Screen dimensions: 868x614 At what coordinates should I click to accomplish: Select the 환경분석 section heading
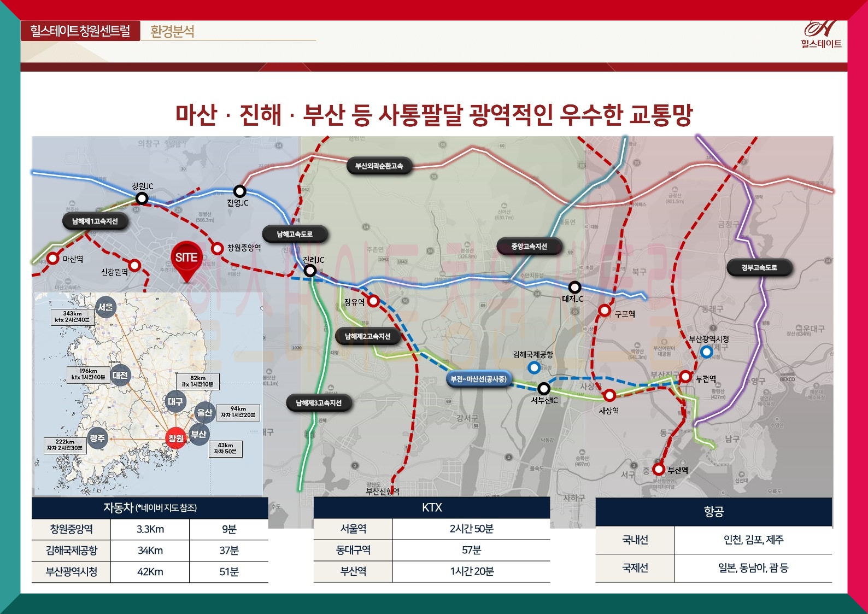pyautogui.click(x=173, y=31)
